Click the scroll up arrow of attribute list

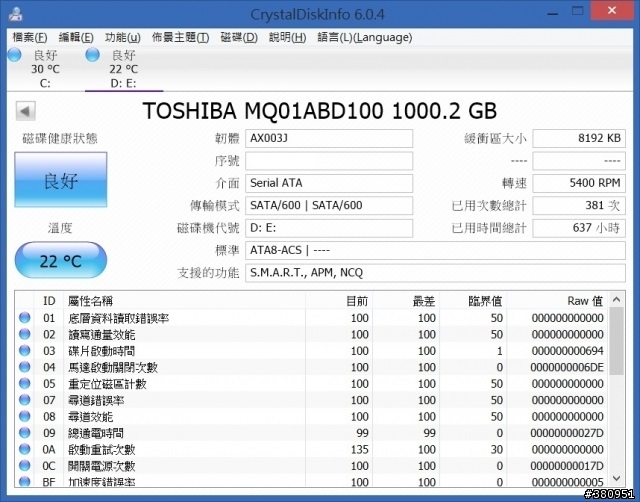coord(616,300)
